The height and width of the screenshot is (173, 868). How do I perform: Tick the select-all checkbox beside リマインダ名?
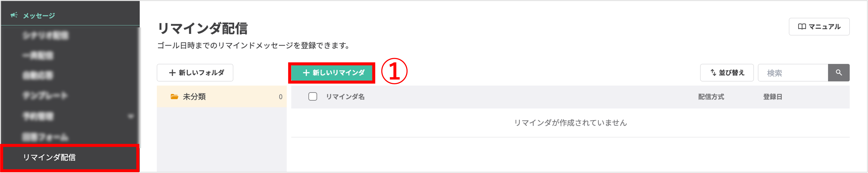click(312, 97)
